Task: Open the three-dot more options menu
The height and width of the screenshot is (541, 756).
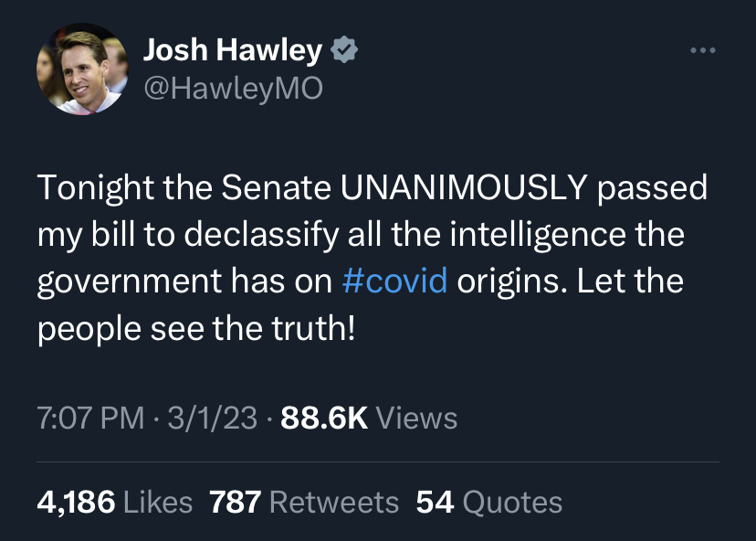Action: tap(703, 51)
